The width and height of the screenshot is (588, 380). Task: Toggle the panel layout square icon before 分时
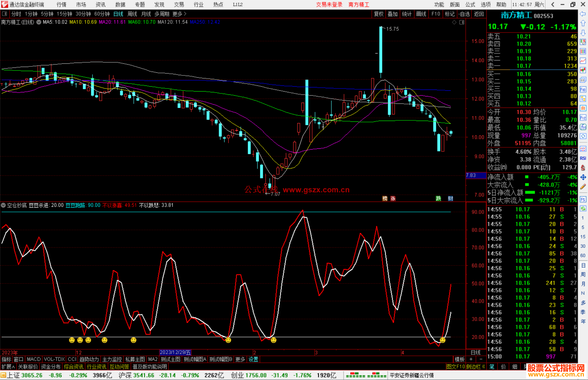tap(4, 14)
